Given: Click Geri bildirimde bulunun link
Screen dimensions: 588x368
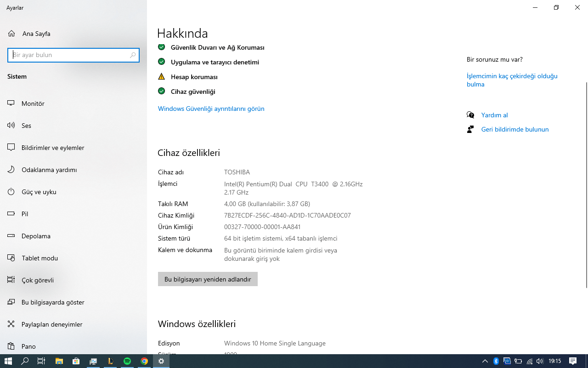Looking at the screenshot, I should pos(515,129).
